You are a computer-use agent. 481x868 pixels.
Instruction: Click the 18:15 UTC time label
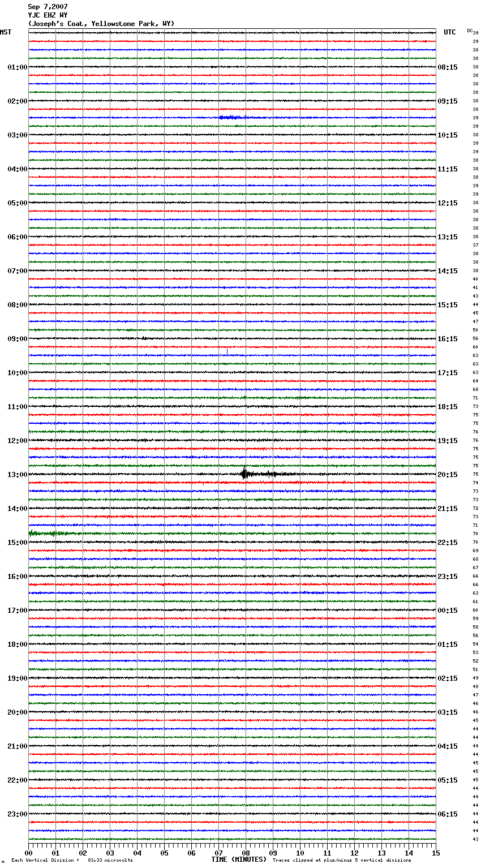pos(448,407)
